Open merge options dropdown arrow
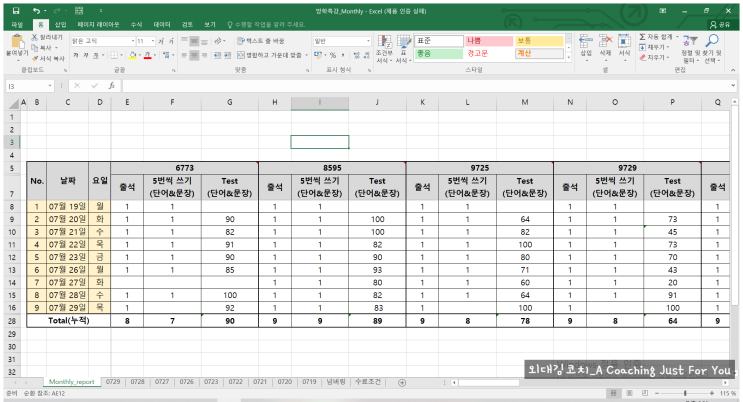 pyautogui.click(x=307, y=55)
